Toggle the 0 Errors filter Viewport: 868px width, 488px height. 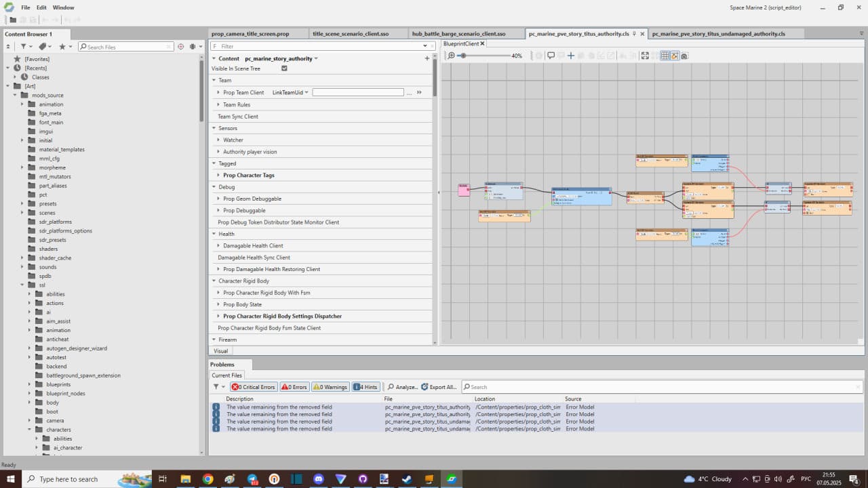pyautogui.click(x=294, y=387)
